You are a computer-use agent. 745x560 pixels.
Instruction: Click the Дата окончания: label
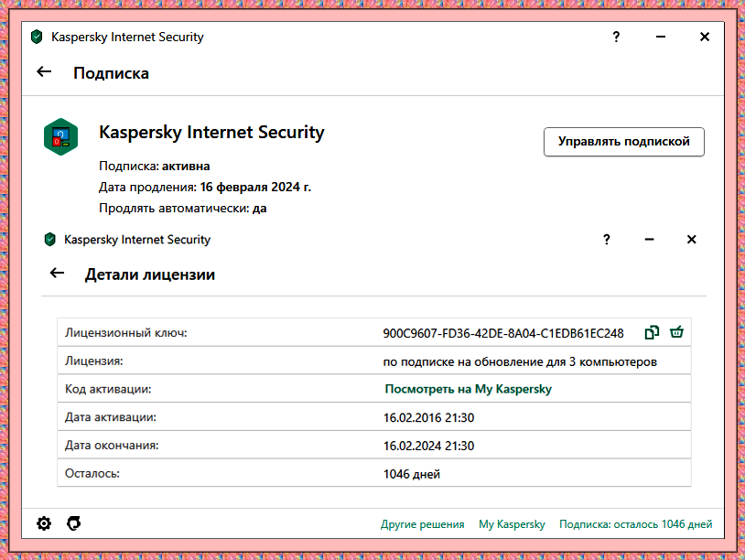(x=112, y=445)
